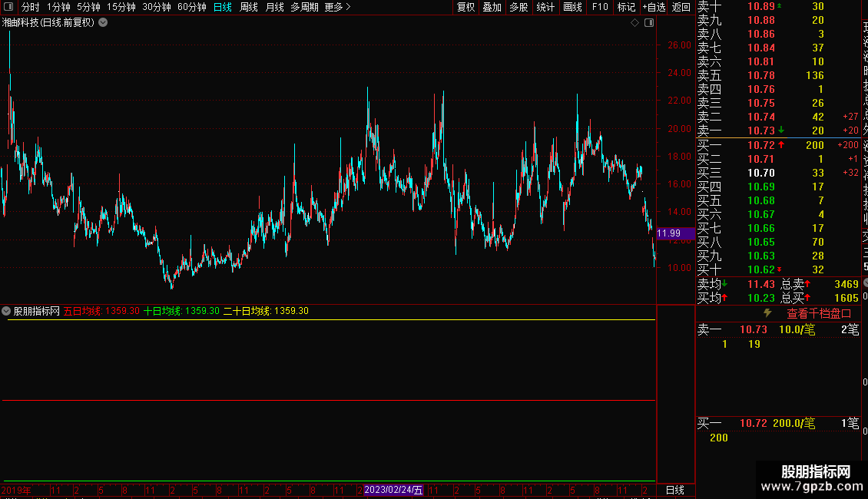
Task: Open 查看千档盘口 link
Action: 819,314
